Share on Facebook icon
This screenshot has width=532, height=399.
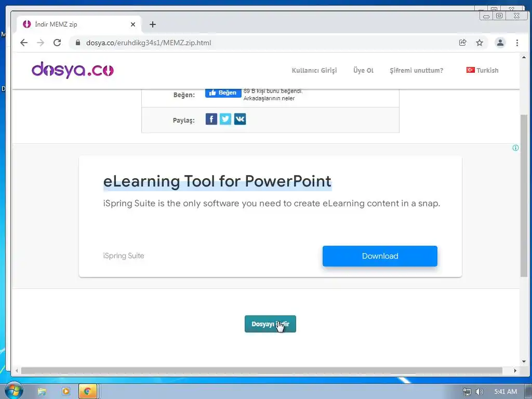point(211,119)
